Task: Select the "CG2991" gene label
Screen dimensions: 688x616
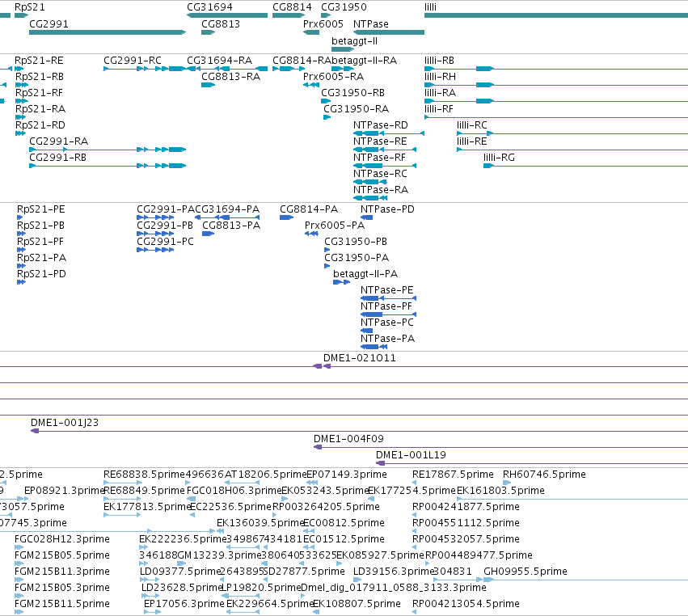Action: (49, 24)
